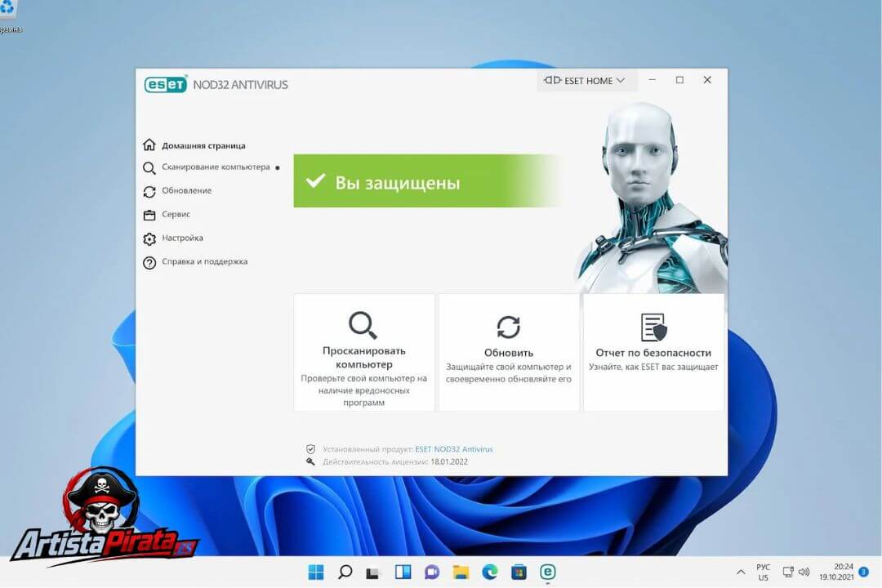The height and width of the screenshot is (588, 882).
Task: Click the license key icon
Action: point(310,461)
